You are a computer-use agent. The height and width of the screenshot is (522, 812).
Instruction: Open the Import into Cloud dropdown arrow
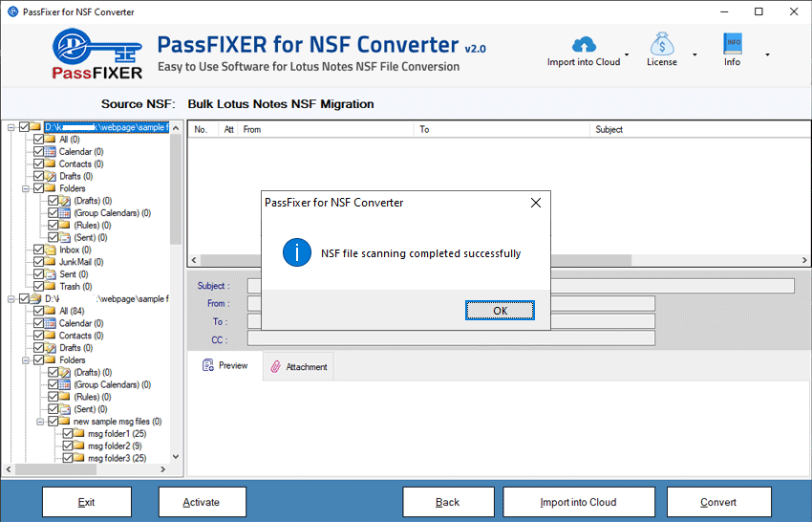627,54
